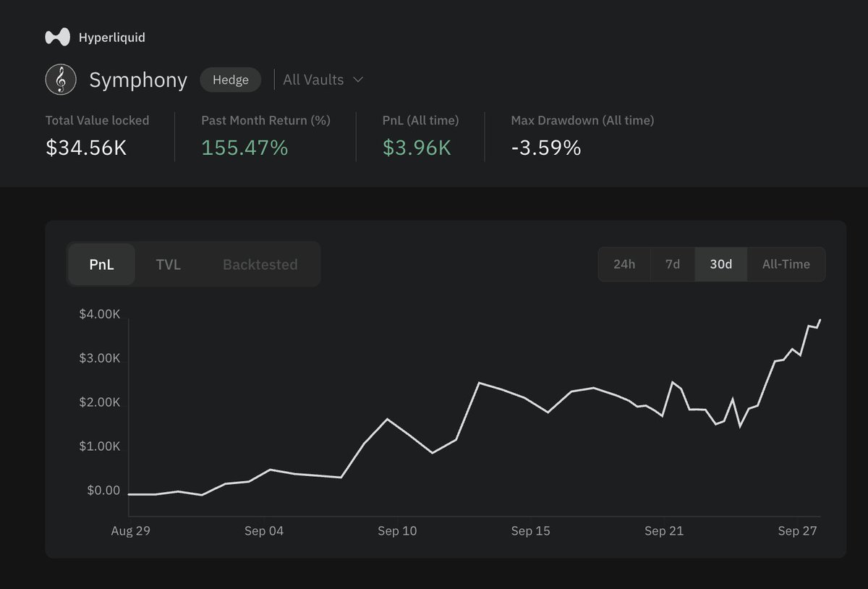
Task: Set chart range to 24h
Action: point(624,264)
